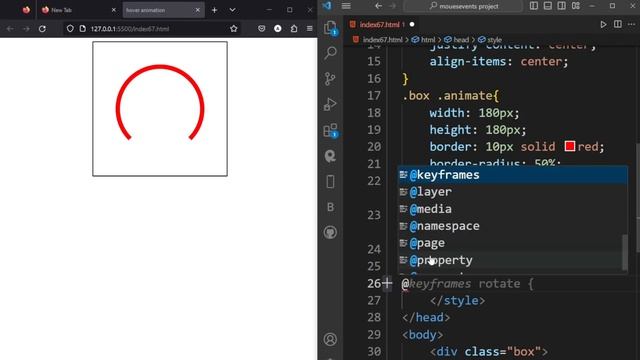
Task: Open the Firefox application menu
Action: tap(309, 29)
